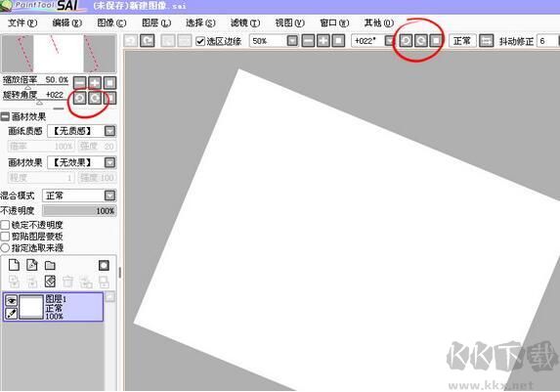560x392 pixels.
Task: Rotate left using the navigator panel button
Action: [79, 98]
